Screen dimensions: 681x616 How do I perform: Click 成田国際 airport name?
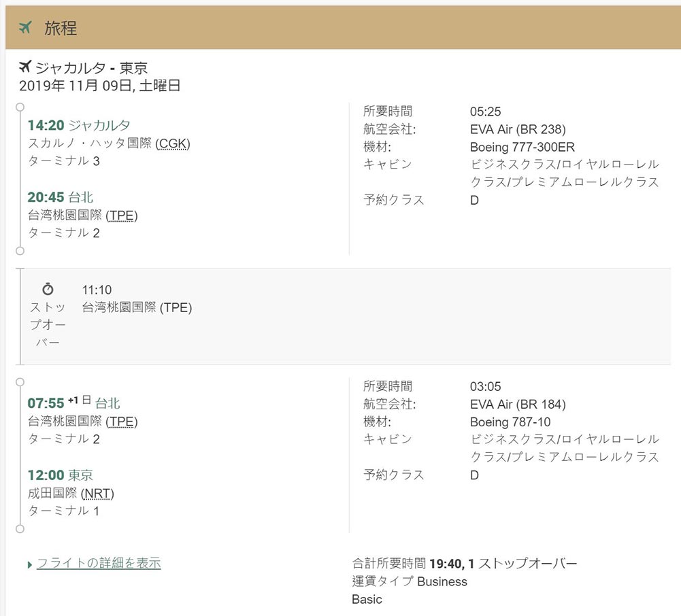coord(52,493)
